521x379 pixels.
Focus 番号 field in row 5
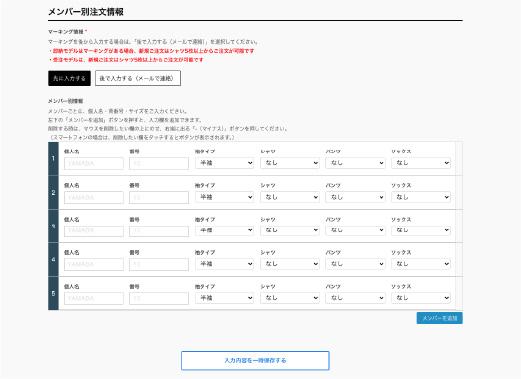[x=159, y=298]
